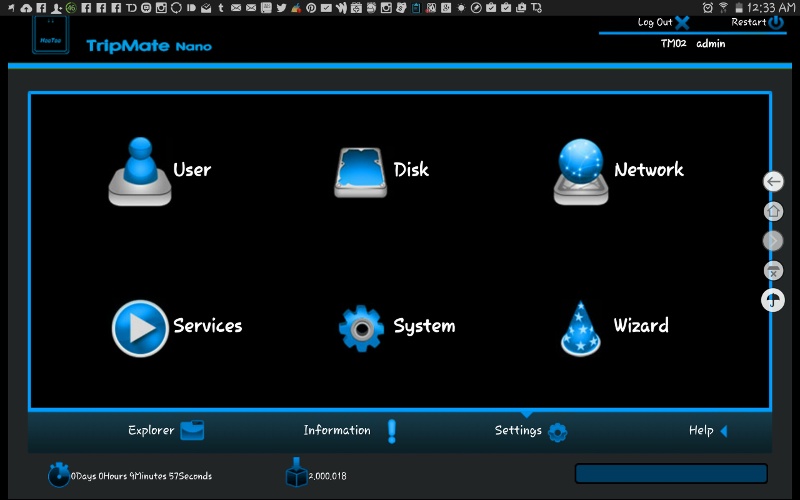Click the Log Out link

(655, 22)
